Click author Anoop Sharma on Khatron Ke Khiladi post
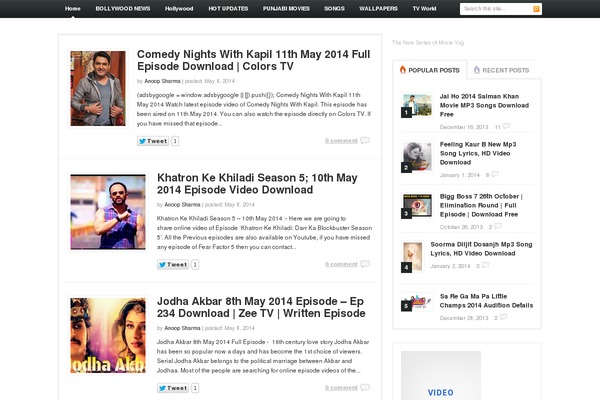Viewport: 600px width, 400px height. tap(182, 205)
